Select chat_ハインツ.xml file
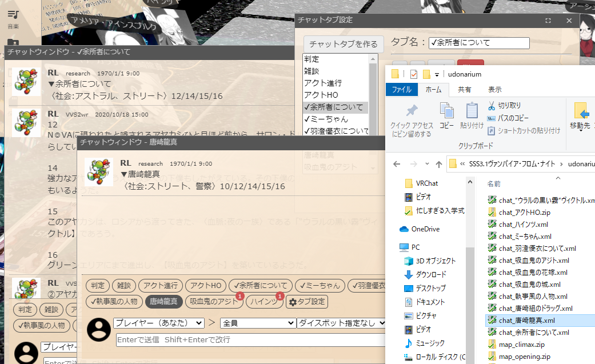The height and width of the screenshot is (364, 595). coord(518,225)
